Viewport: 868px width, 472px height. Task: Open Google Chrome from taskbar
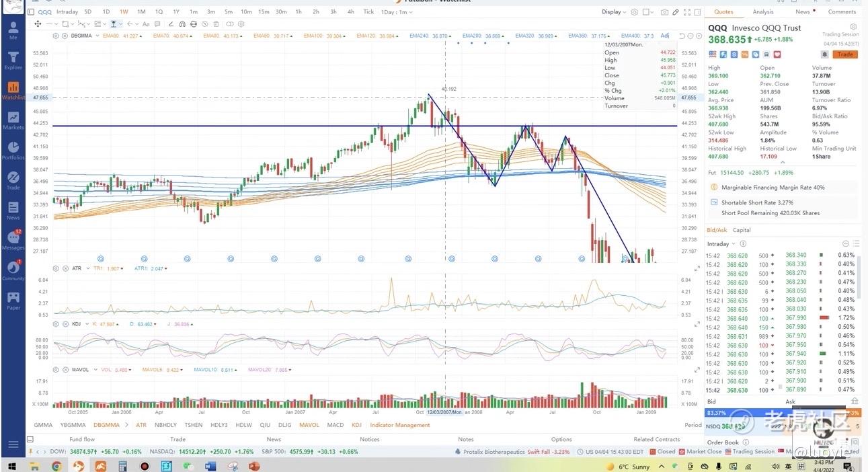click(56, 466)
